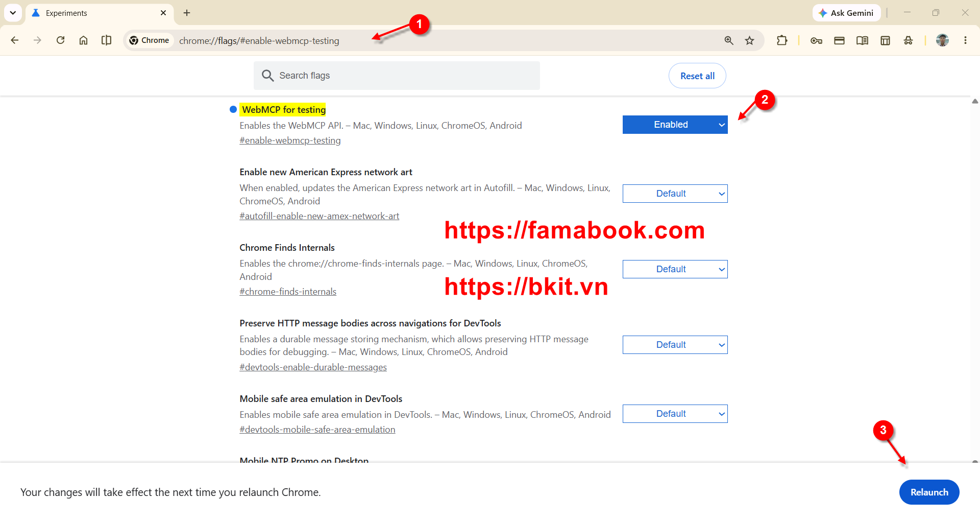Open dropdown for Chrome Finds Internals
Screen dimensions: 980x521
[675, 269]
